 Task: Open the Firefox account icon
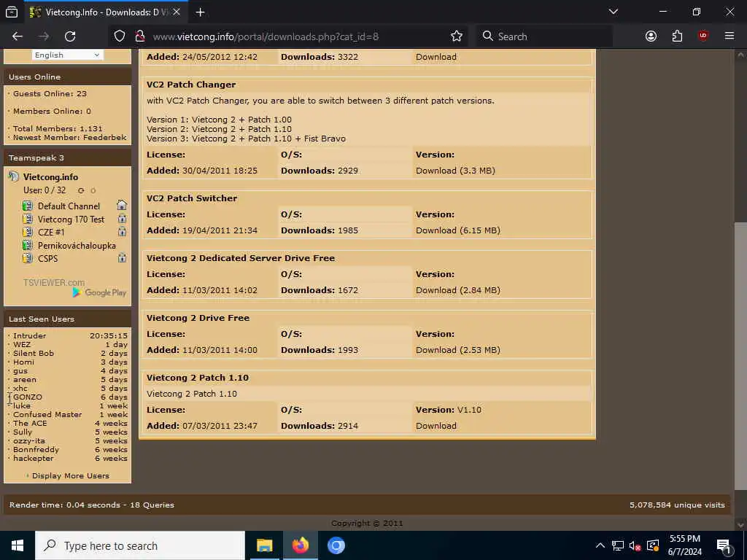(651, 36)
